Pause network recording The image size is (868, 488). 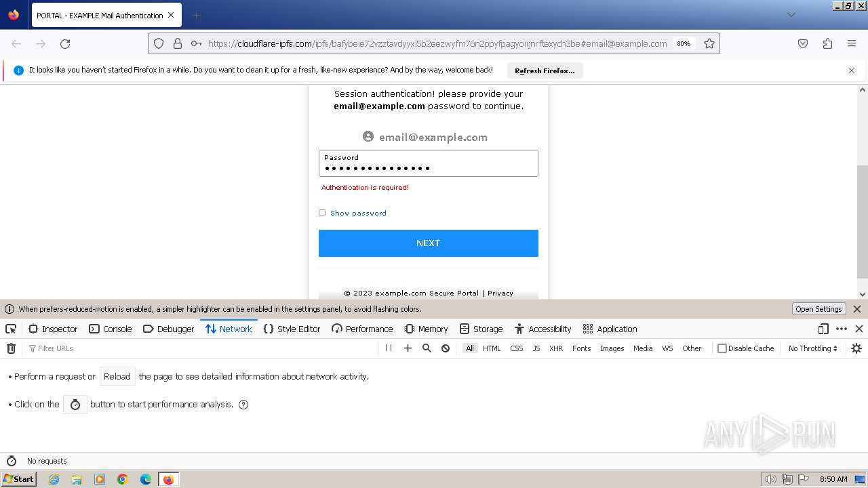(x=389, y=348)
